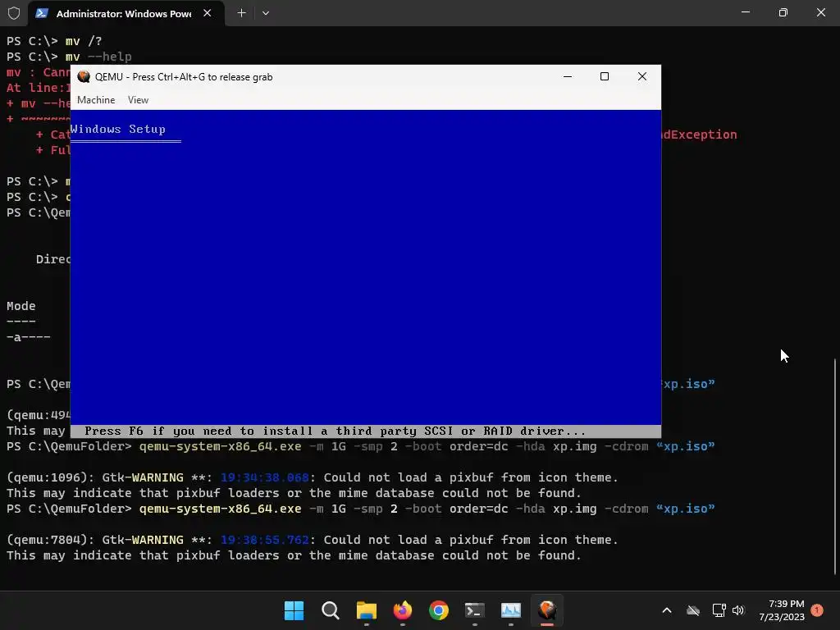
Task: Show hidden system tray icons
Action: click(667, 610)
